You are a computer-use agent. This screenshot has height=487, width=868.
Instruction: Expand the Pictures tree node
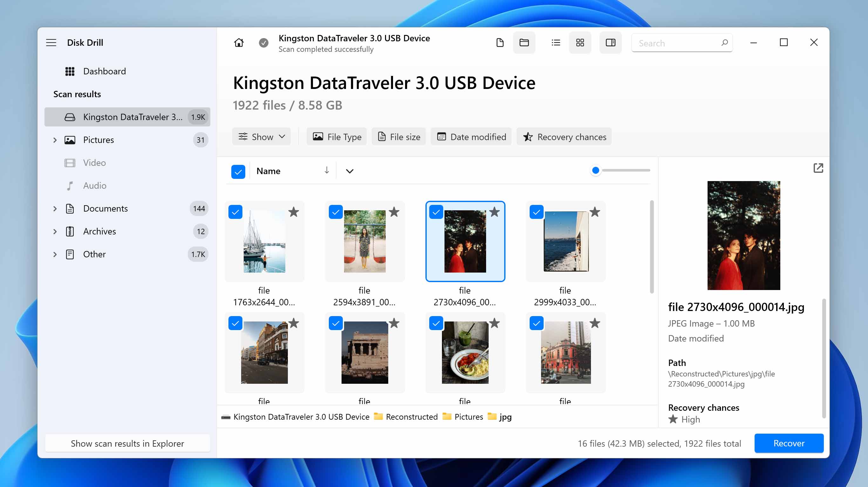coord(55,140)
